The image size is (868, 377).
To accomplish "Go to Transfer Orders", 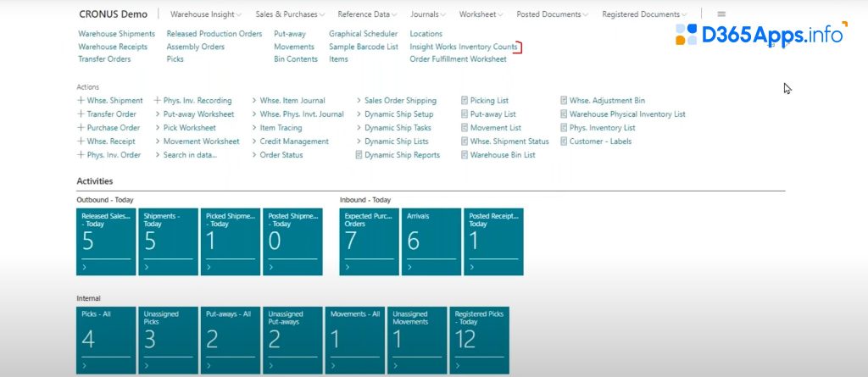I will tap(104, 58).
